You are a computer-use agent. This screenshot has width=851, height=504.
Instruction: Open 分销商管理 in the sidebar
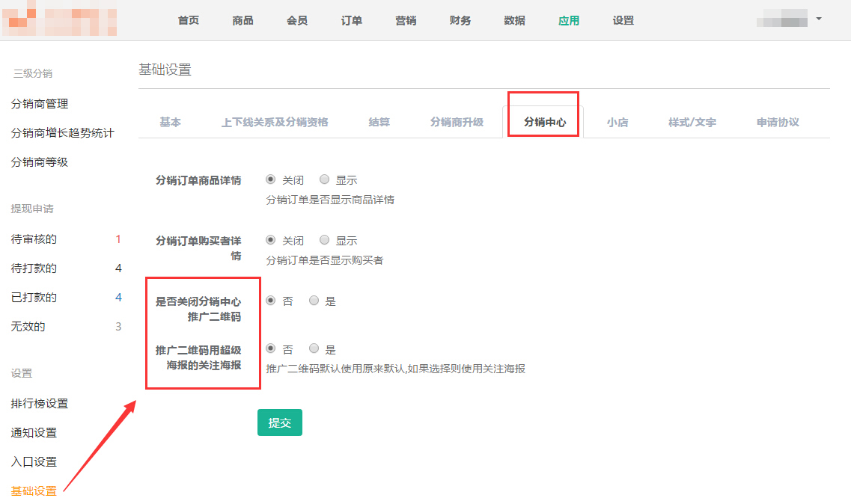[40, 104]
